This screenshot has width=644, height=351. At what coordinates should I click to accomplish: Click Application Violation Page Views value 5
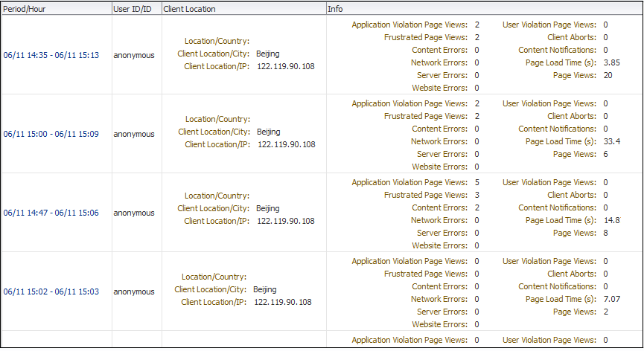coord(476,182)
